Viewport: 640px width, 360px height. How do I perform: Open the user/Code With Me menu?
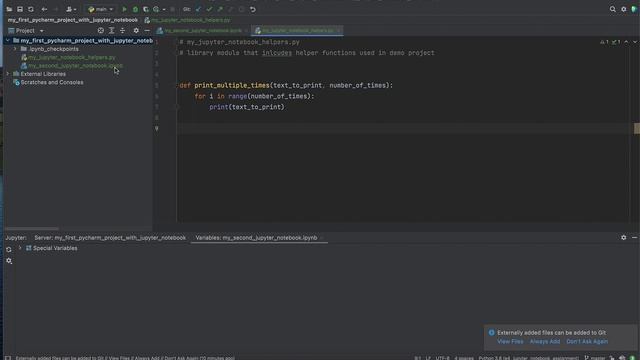pyautogui.click(x=71, y=9)
